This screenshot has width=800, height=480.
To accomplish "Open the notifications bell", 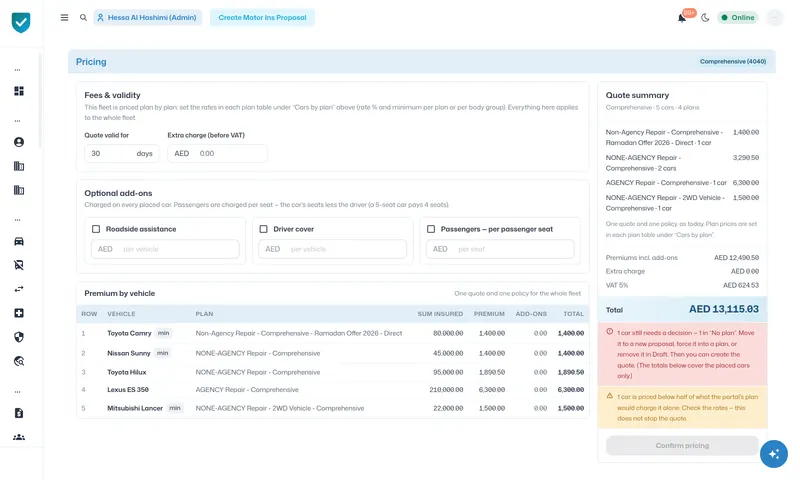I will [x=682, y=18].
